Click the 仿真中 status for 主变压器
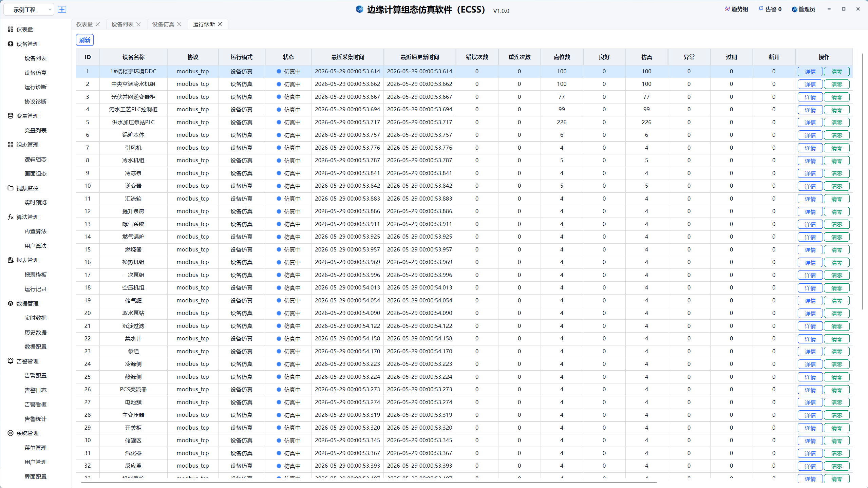868x488 pixels. click(288, 415)
